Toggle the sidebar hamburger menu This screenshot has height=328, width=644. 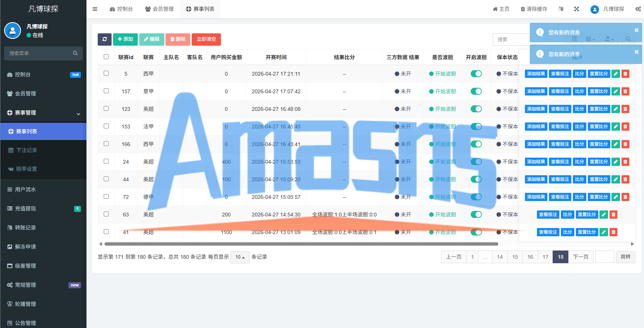point(95,9)
